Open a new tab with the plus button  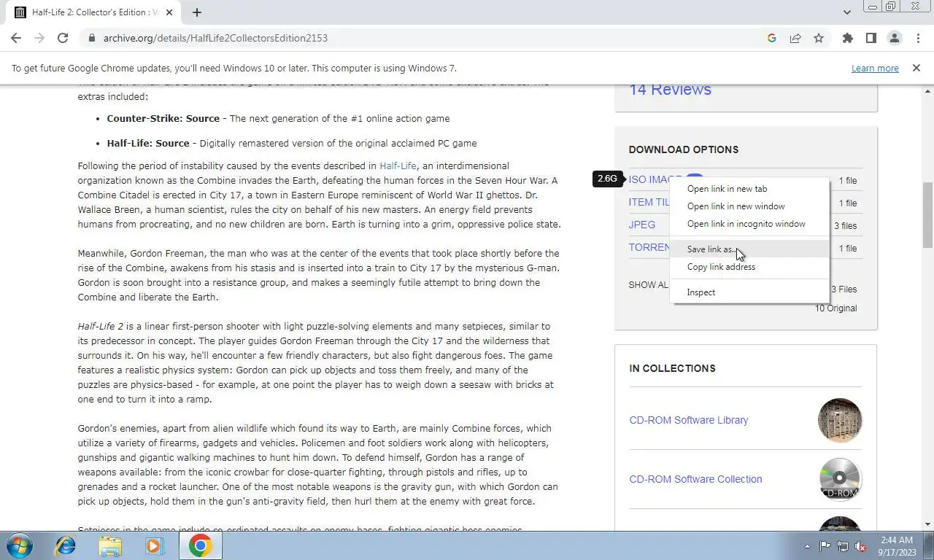coord(197,12)
